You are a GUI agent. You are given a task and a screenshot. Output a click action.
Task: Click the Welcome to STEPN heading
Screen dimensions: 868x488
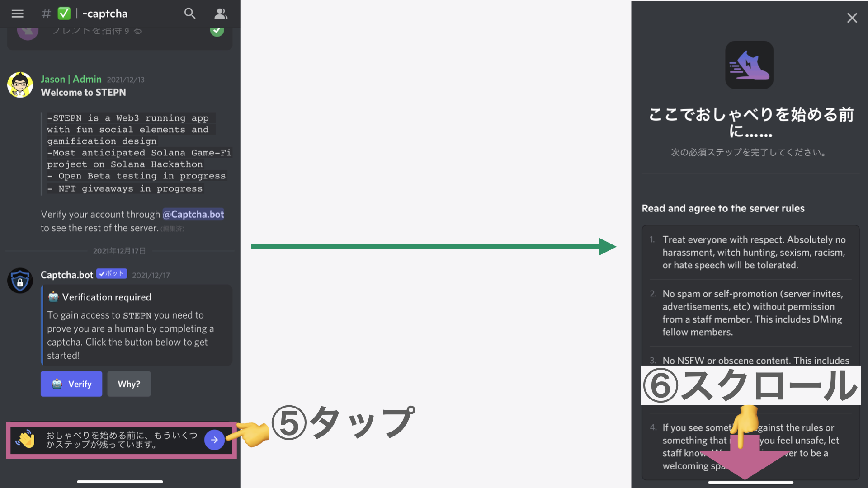coord(84,93)
